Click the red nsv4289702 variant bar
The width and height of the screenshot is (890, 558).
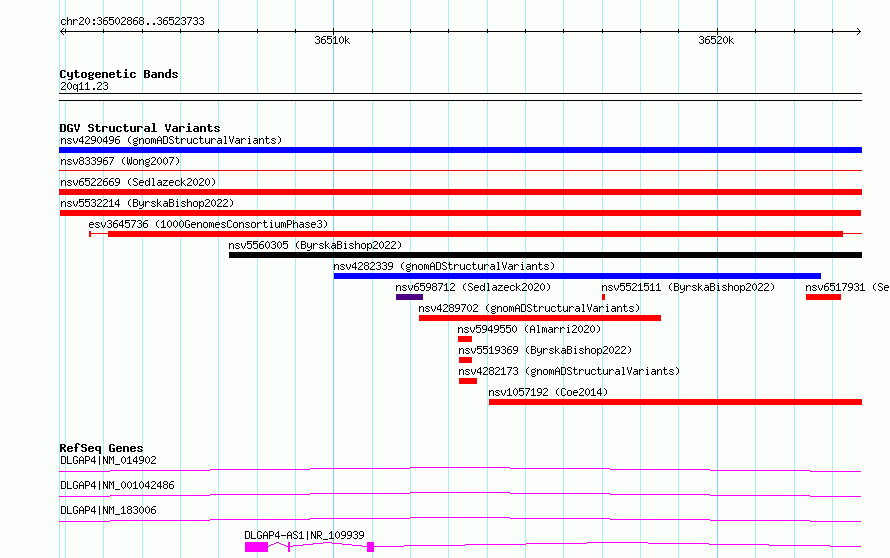[540, 318]
